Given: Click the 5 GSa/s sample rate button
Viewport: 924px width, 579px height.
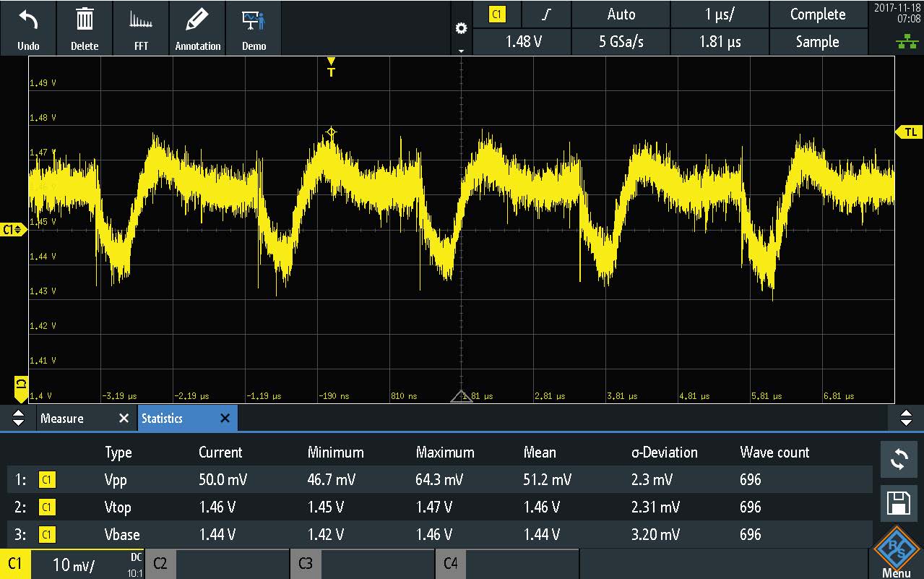Looking at the screenshot, I should (x=621, y=42).
